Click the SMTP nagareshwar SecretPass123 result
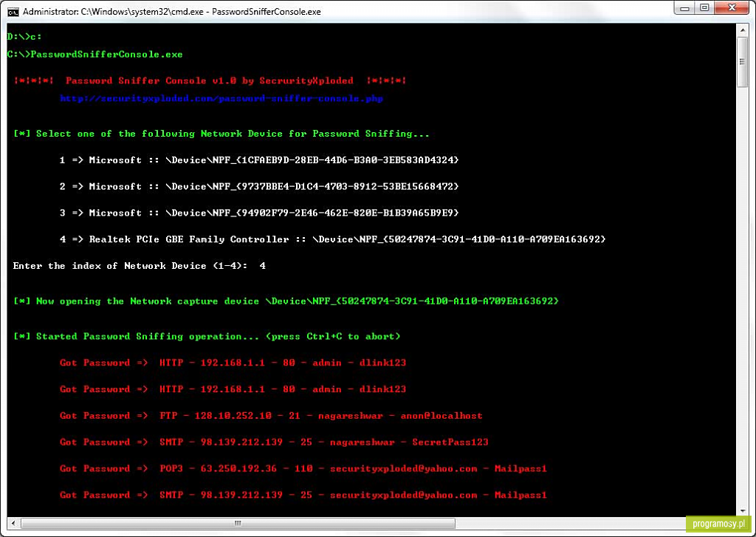The image size is (756, 537). [274, 442]
